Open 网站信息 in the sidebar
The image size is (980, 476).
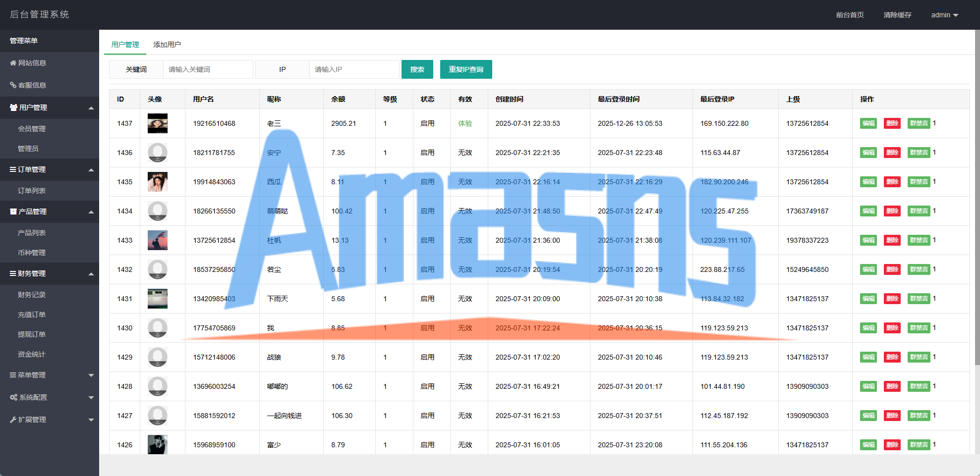[x=50, y=63]
